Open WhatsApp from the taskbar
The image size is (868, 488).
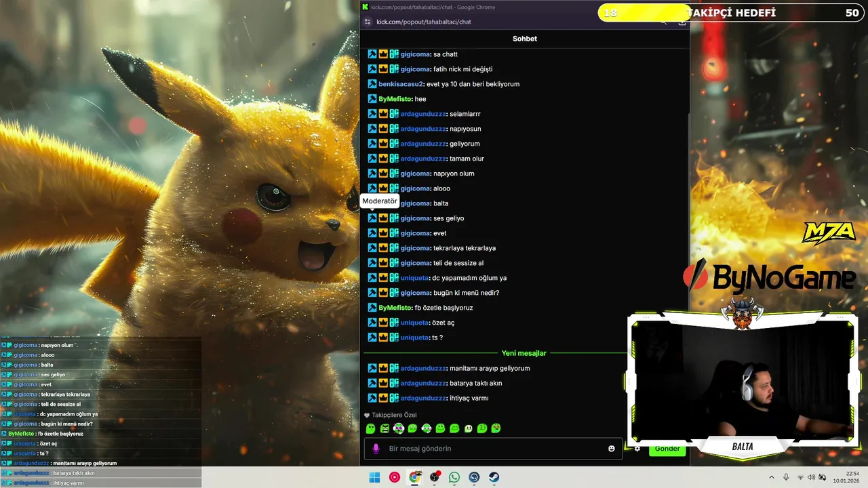[454, 477]
